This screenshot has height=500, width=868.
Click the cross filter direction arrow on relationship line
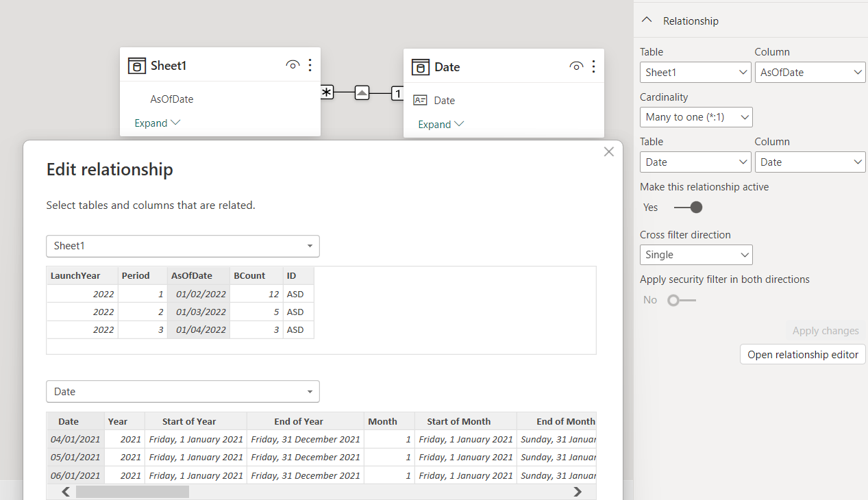pos(362,92)
